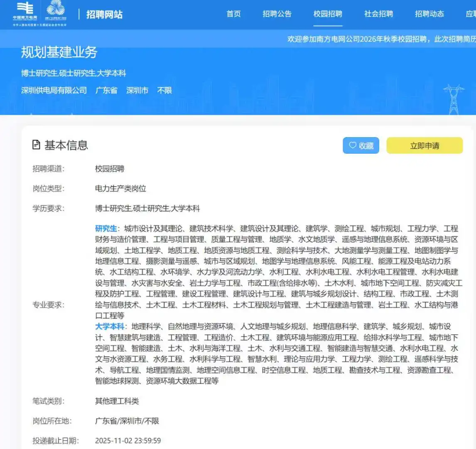Click the 招聘网站 site title
476x449 pixels.
[104, 14]
